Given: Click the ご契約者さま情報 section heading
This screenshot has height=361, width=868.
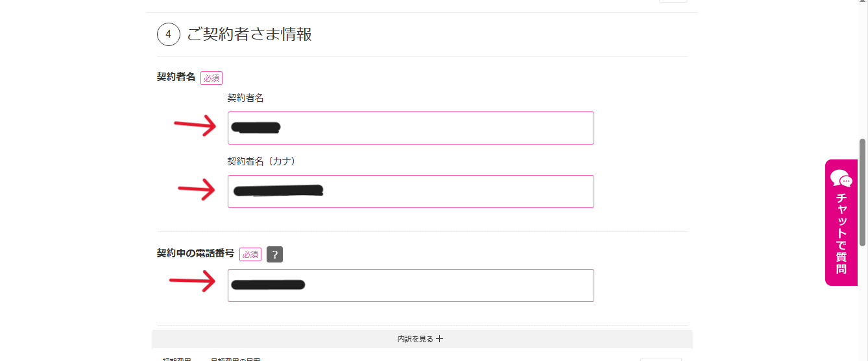Looking at the screenshot, I should [x=250, y=34].
